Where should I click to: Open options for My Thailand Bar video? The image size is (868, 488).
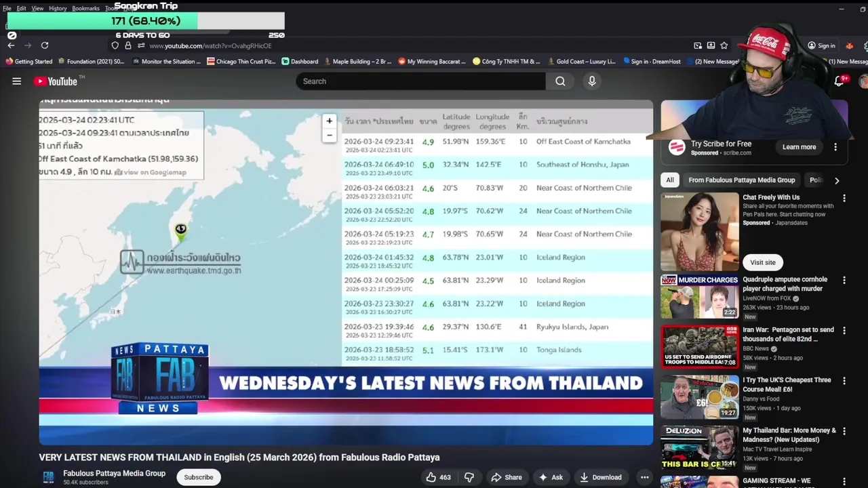(844, 432)
